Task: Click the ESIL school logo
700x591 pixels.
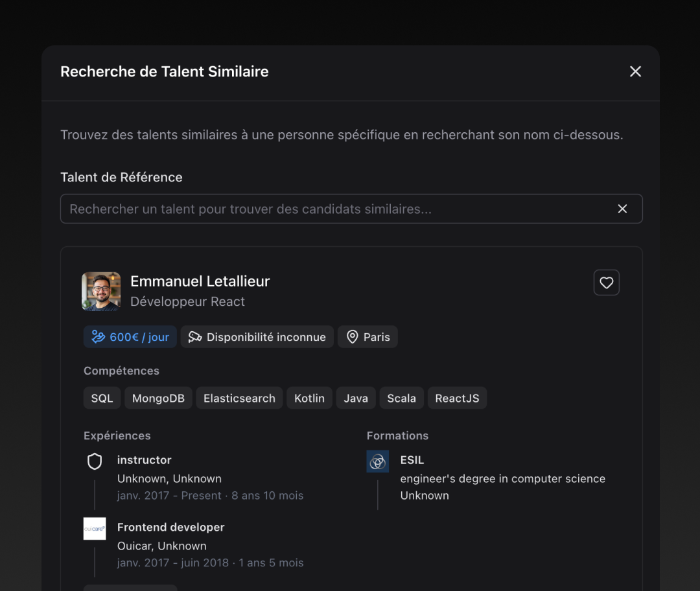Action: [377, 461]
